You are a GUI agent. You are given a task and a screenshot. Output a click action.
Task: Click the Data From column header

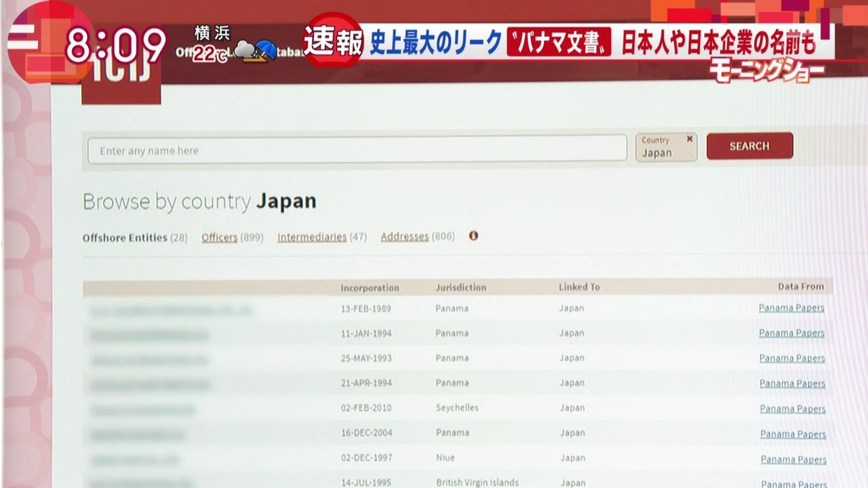[801, 287]
